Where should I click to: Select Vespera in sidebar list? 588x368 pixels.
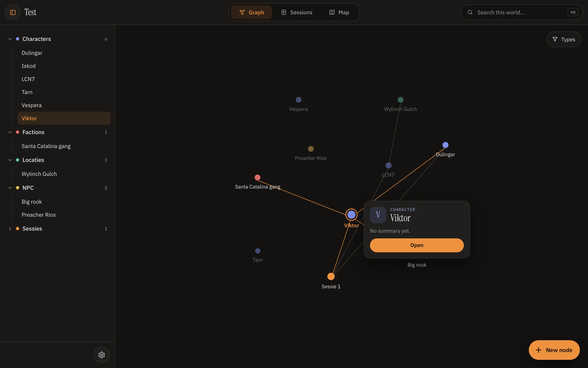tap(64, 105)
